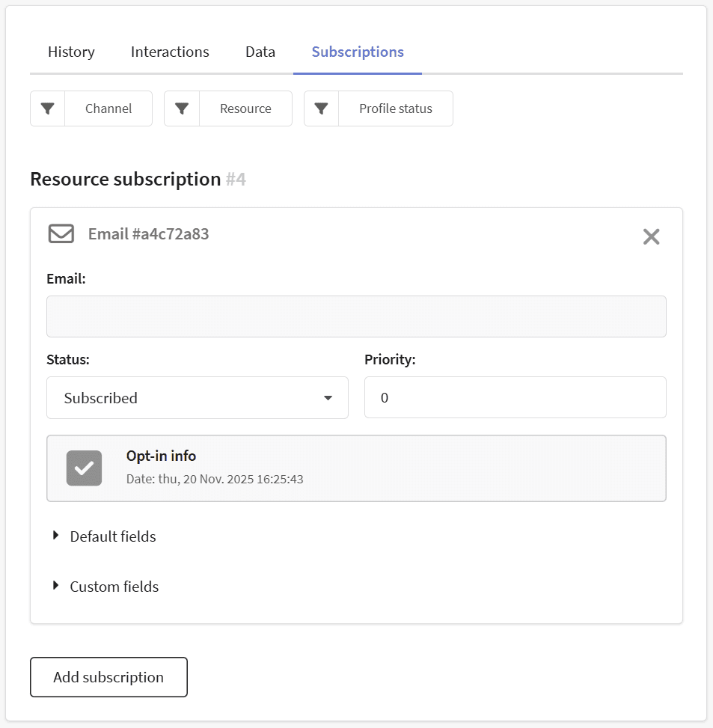Open the Subscribed status dropdown

click(x=198, y=397)
